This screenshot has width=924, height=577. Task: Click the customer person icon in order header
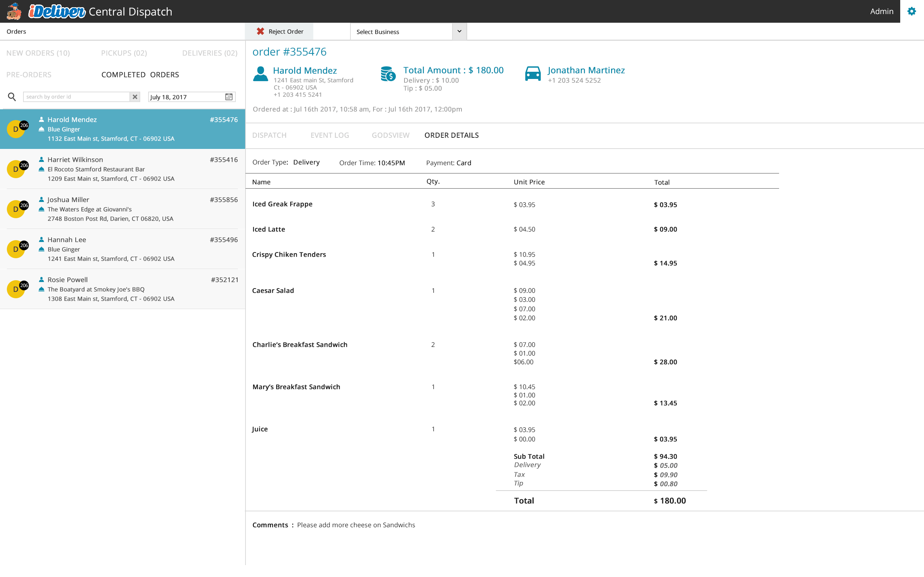pyautogui.click(x=261, y=74)
